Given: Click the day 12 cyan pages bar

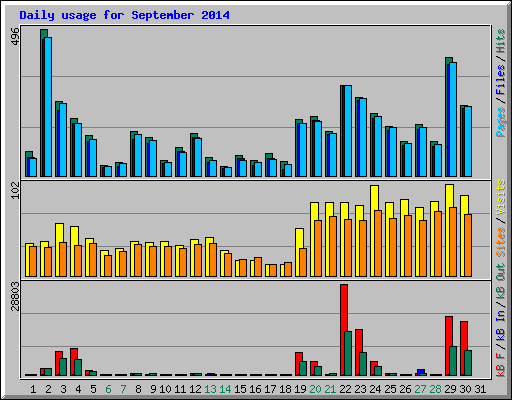Looking at the screenshot, I should point(198,157).
